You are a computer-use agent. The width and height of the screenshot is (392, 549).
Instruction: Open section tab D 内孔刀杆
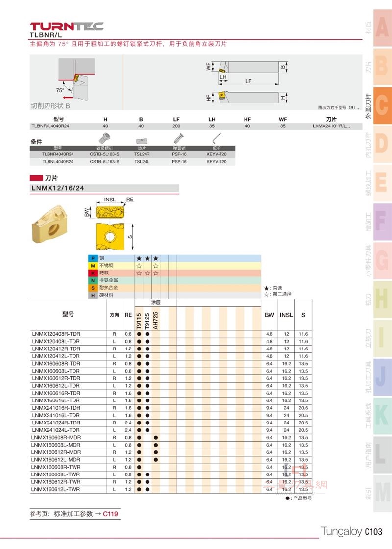[x=382, y=144]
